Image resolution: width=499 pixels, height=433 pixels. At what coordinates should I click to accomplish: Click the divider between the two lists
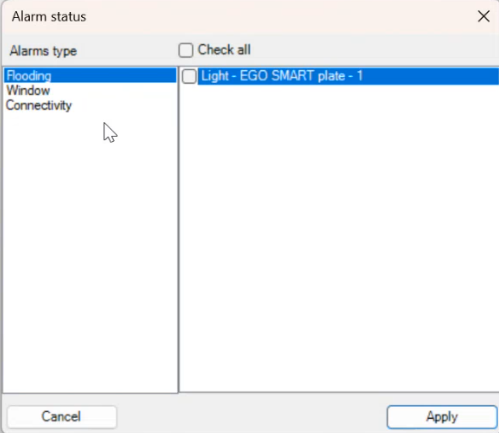(x=178, y=230)
